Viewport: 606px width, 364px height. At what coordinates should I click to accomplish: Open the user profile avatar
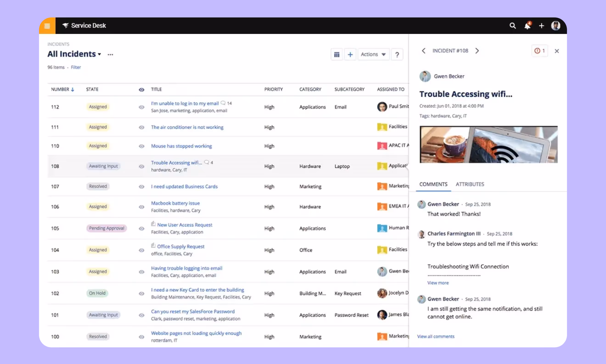tap(555, 25)
